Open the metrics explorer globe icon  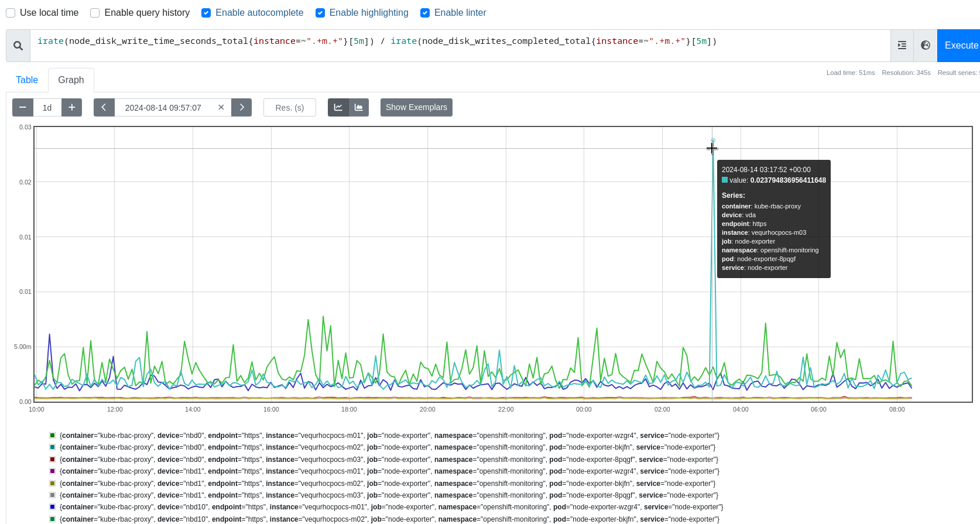pos(926,46)
